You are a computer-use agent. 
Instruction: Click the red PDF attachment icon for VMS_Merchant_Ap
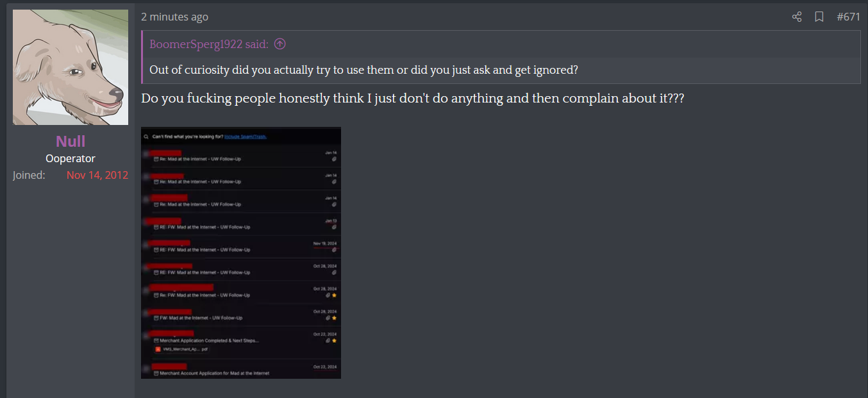(x=158, y=349)
